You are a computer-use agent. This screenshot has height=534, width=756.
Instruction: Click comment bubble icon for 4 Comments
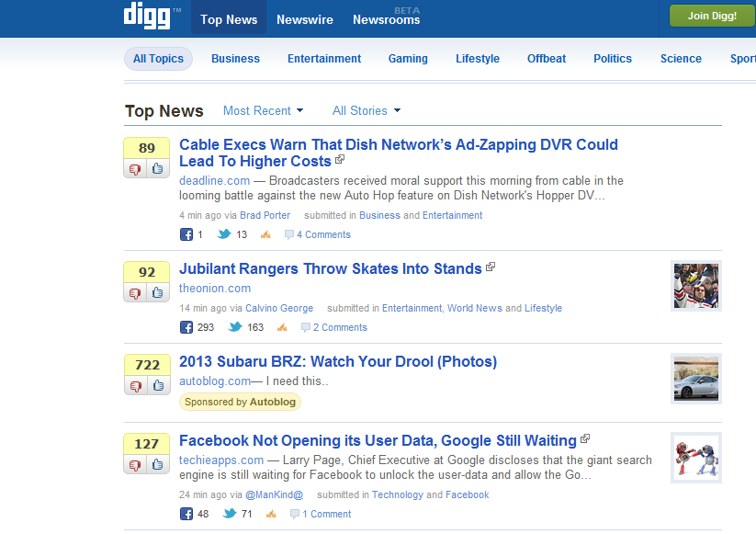tap(288, 235)
